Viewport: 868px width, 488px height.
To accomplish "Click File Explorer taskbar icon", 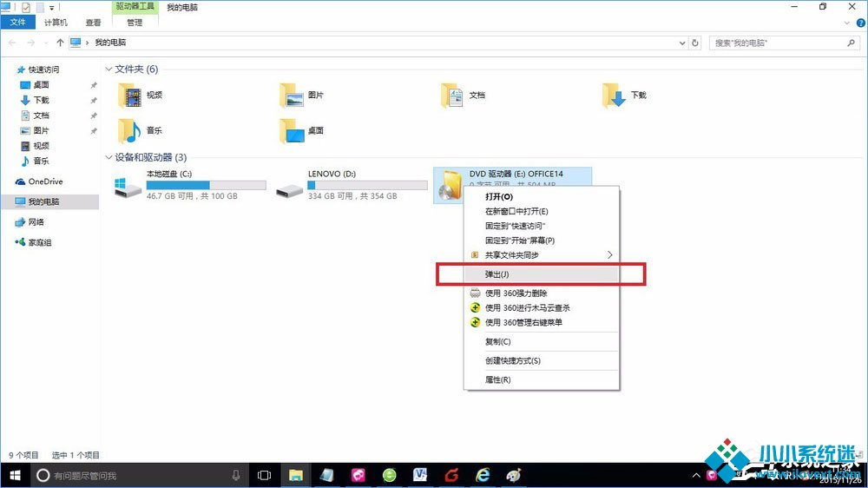I will click(x=296, y=475).
